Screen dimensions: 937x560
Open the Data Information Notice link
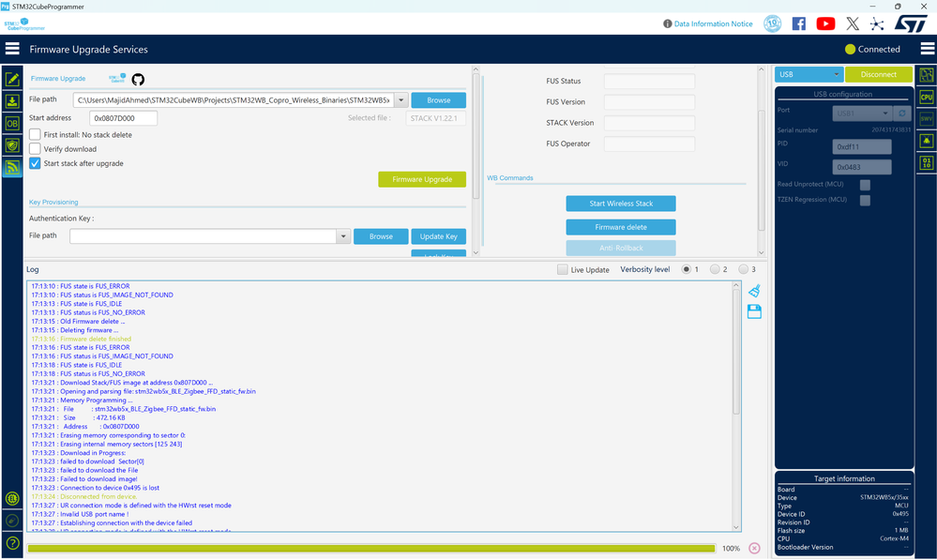point(713,23)
